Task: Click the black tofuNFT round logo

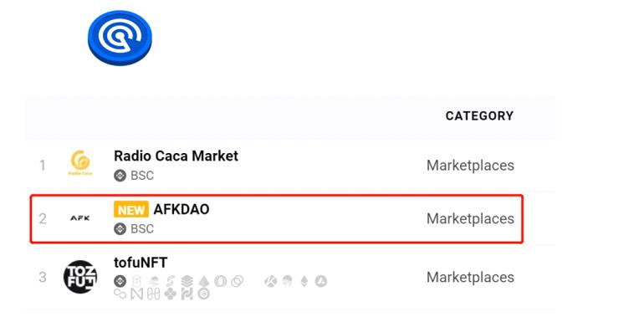Action: [80, 277]
